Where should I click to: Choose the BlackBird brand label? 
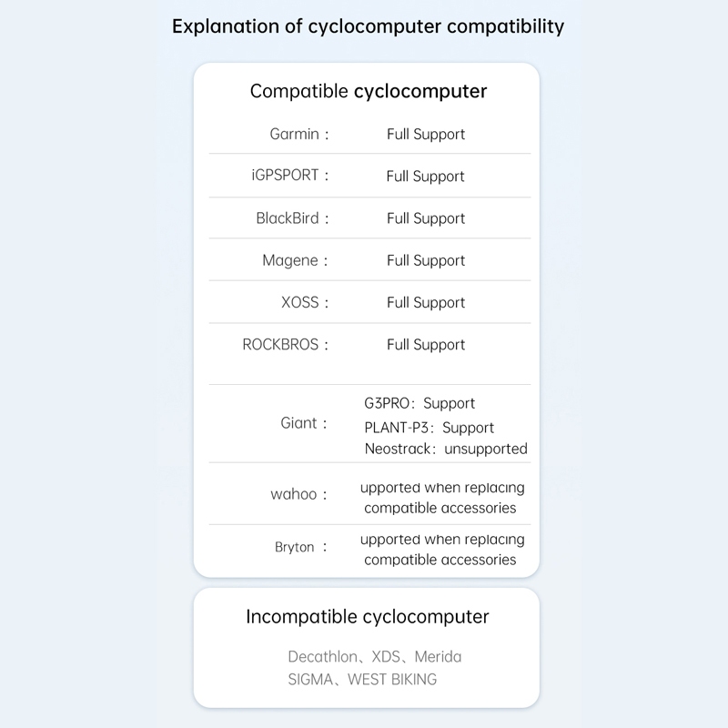(x=288, y=218)
